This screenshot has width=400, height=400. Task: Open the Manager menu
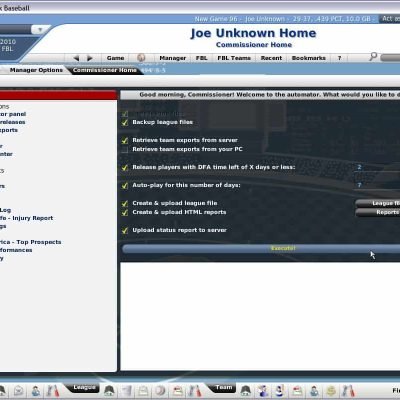pyautogui.click(x=173, y=58)
